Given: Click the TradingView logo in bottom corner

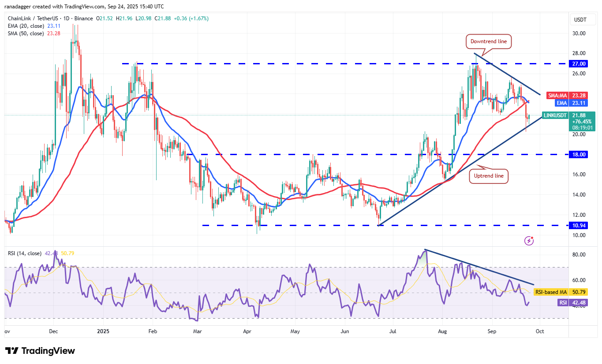Looking at the screenshot, I should pyautogui.click(x=39, y=351).
